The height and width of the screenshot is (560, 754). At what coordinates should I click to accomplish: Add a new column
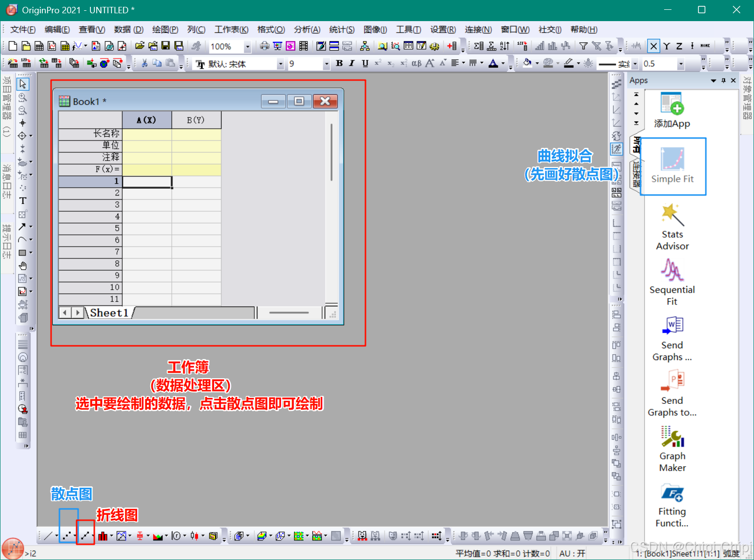452,46
